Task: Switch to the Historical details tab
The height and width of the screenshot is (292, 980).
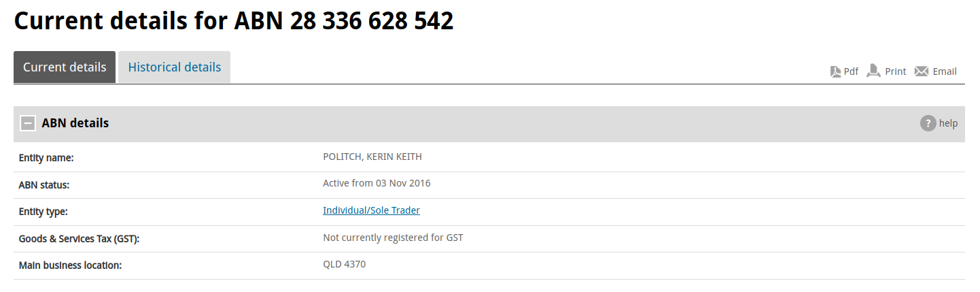Action: coord(175,67)
